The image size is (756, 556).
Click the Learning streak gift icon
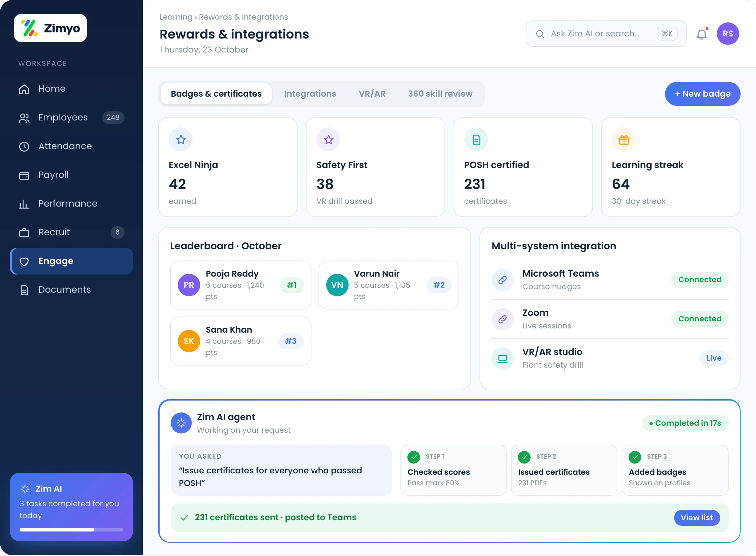tap(624, 140)
